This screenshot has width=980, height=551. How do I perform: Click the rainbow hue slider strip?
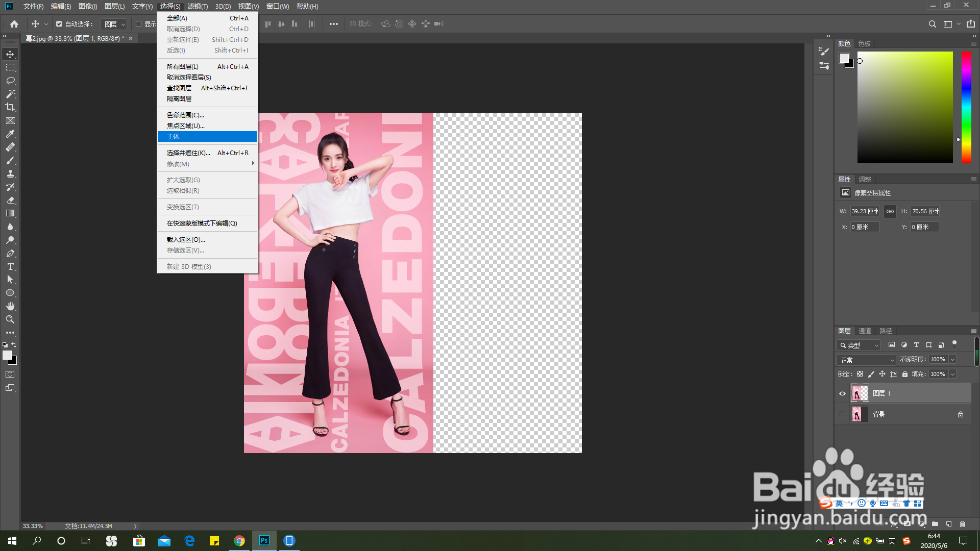point(966,107)
